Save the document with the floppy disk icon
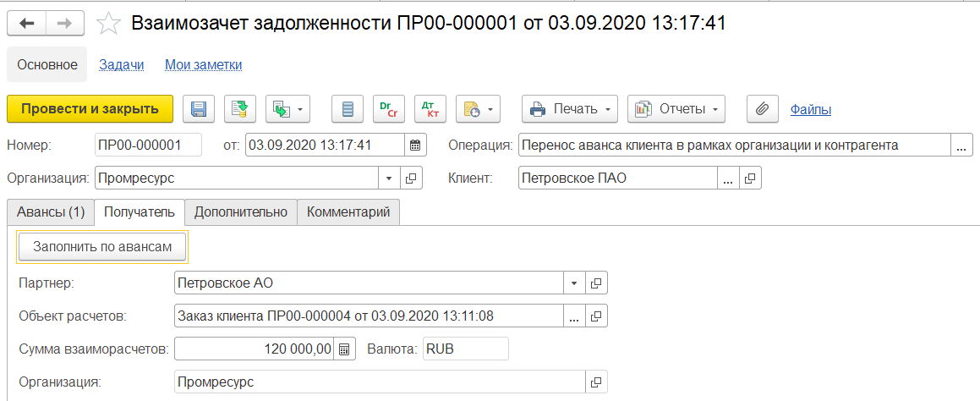Viewport: 980px width, 401px height. (x=200, y=109)
